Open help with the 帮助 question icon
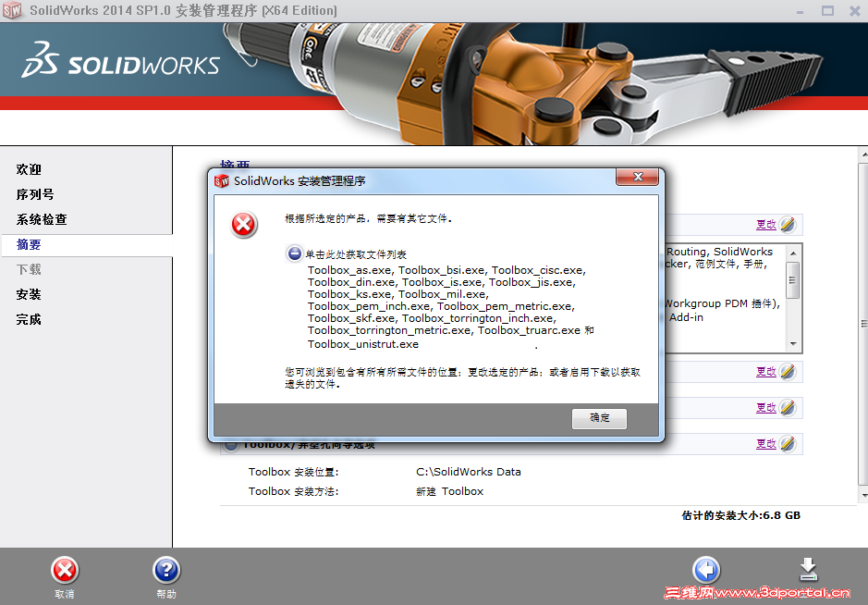Viewport: 868px width, 605px height. point(166,571)
